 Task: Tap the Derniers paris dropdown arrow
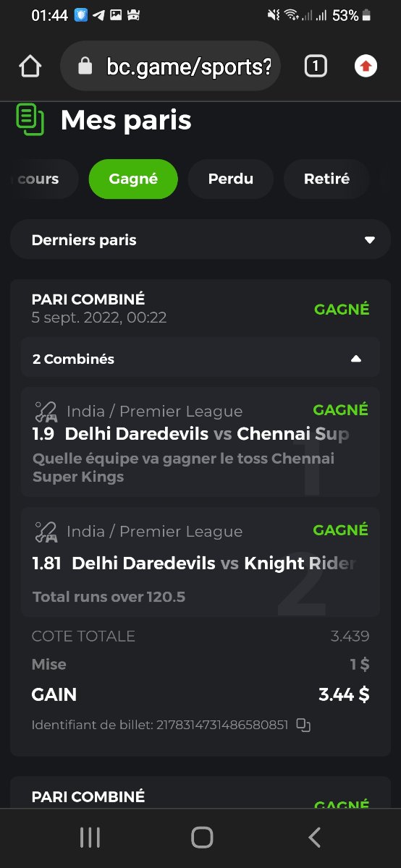click(x=370, y=240)
